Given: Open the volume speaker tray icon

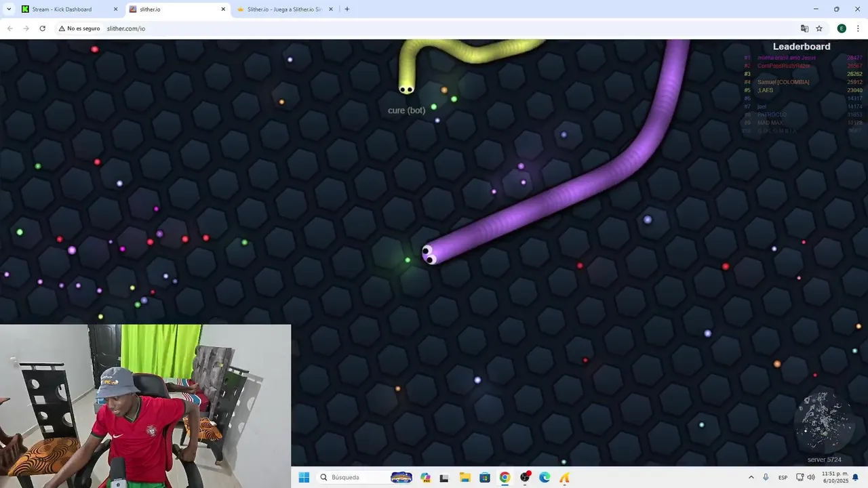Looking at the screenshot, I should (x=811, y=477).
